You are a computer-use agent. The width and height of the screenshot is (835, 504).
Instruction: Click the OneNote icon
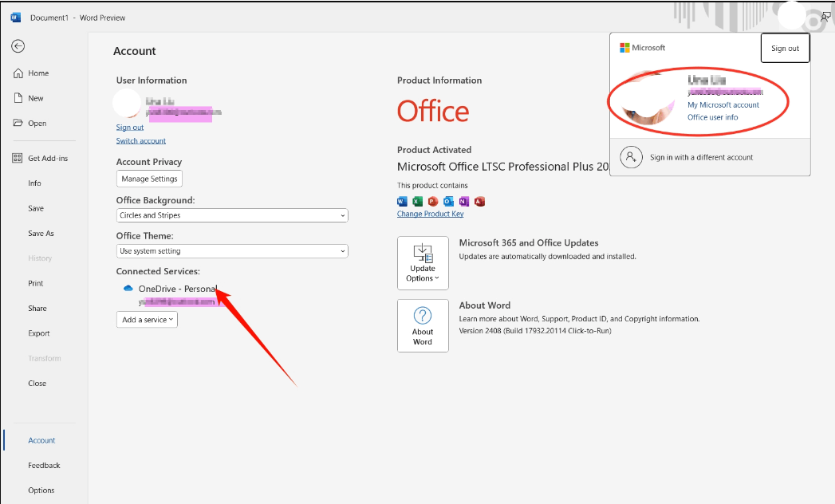[x=463, y=202]
